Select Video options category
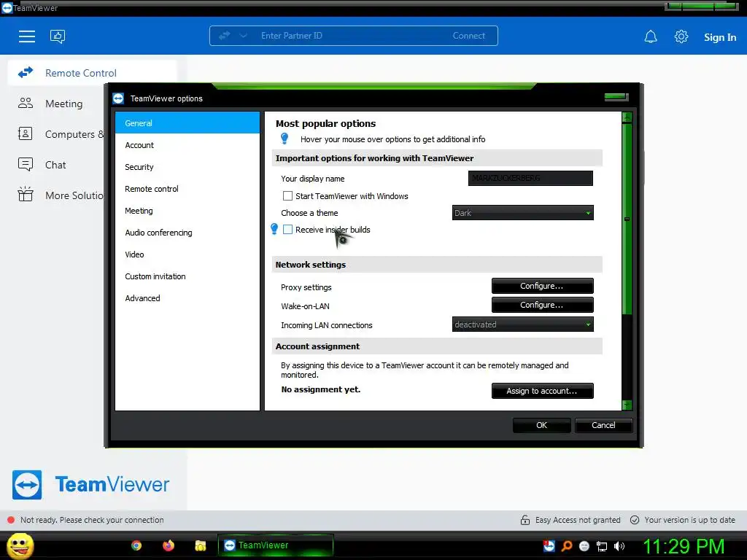The image size is (747, 560). coord(187,254)
